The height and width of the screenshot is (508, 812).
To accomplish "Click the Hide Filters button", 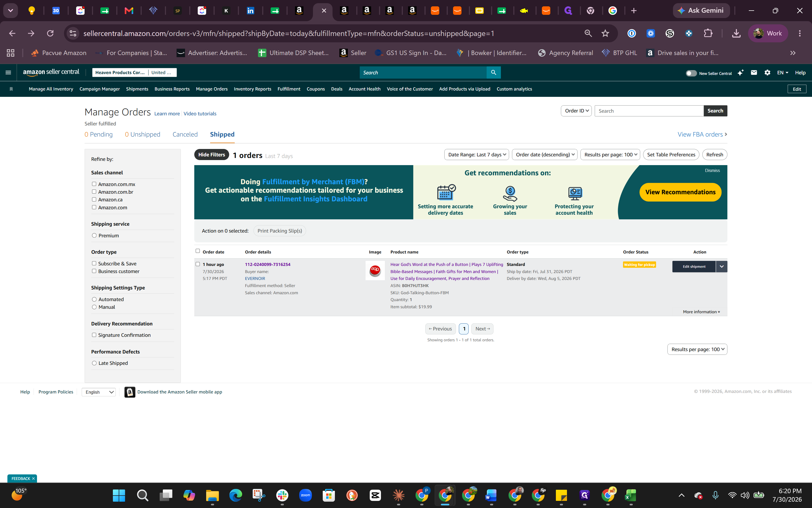I will (211, 155).
